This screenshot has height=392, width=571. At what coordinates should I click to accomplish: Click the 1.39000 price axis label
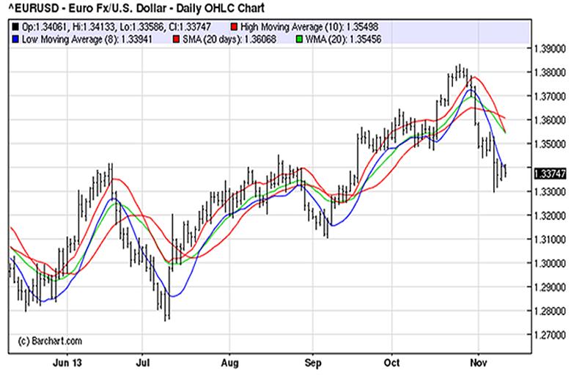click(549, 48)
